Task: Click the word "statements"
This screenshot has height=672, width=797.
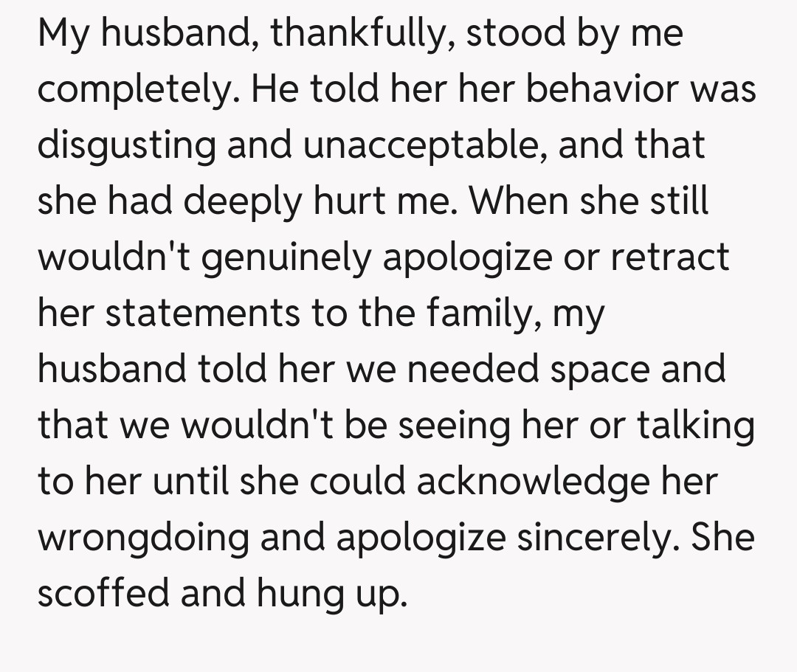Action: pos(202,313)
